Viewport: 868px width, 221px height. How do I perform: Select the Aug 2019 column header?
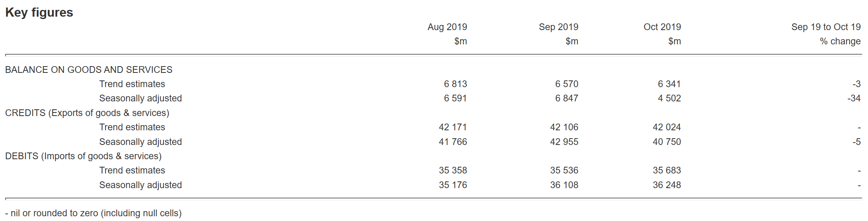pyautogui.click(x=447, y=27)
